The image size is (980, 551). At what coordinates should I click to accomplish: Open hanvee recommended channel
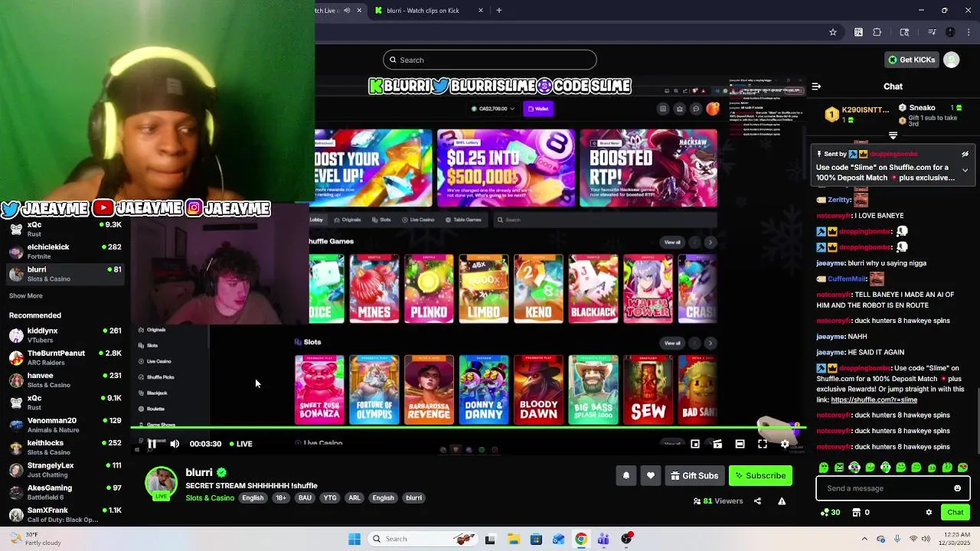65,380
